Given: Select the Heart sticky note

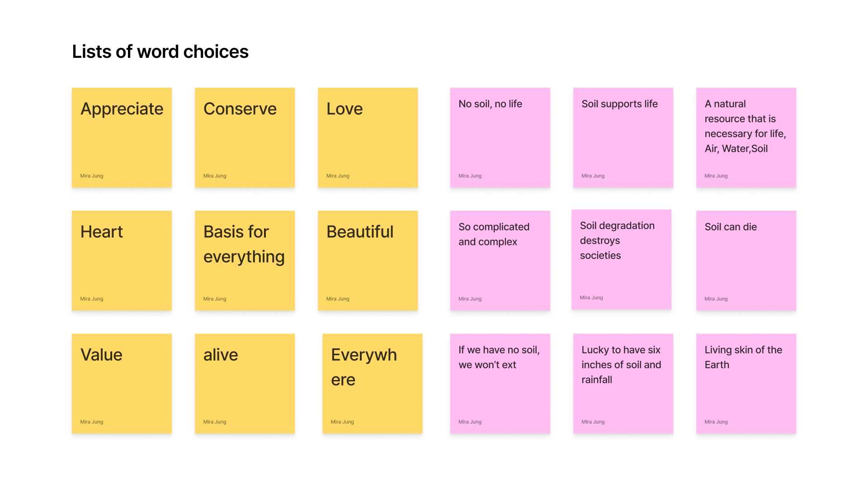Looking at the screenshot, I should click(x=122, y=260).
